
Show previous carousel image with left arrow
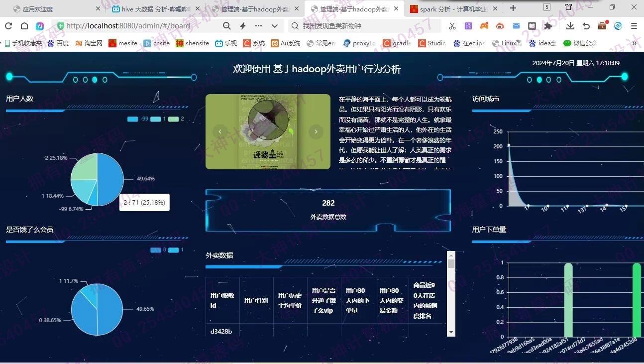click(220, 131)
